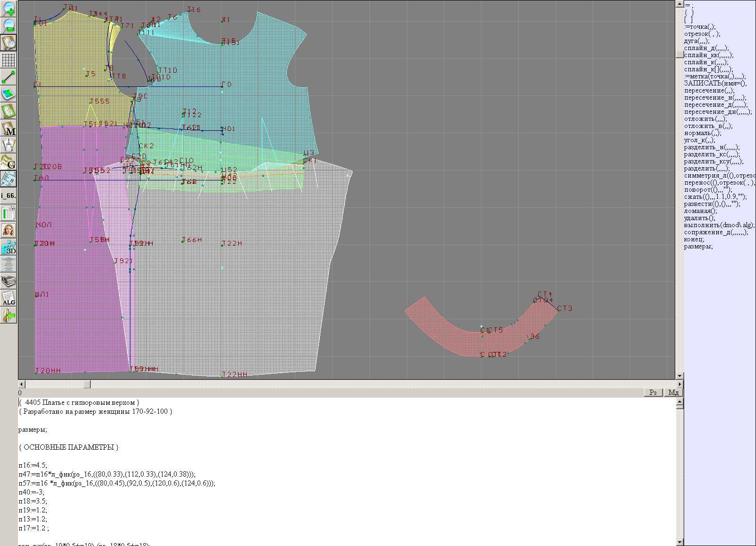Click the code line 'п16:=4.5;'

pos(33,465)
